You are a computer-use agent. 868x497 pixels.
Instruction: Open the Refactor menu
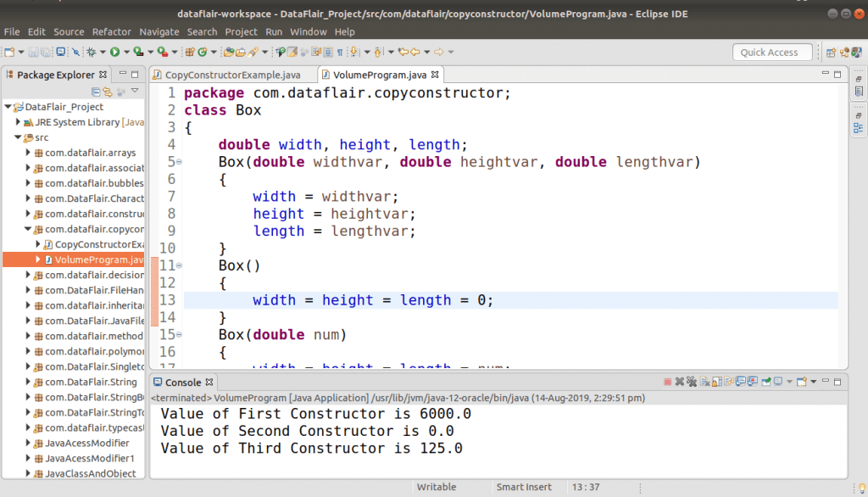point(111,31)
